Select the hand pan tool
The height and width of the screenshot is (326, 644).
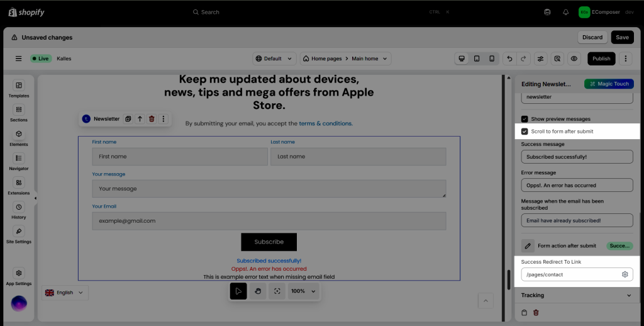pos(257,291)
